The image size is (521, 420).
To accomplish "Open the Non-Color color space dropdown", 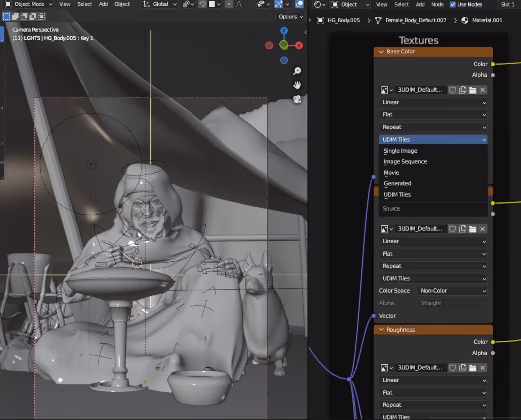I will tap(451, 291).
